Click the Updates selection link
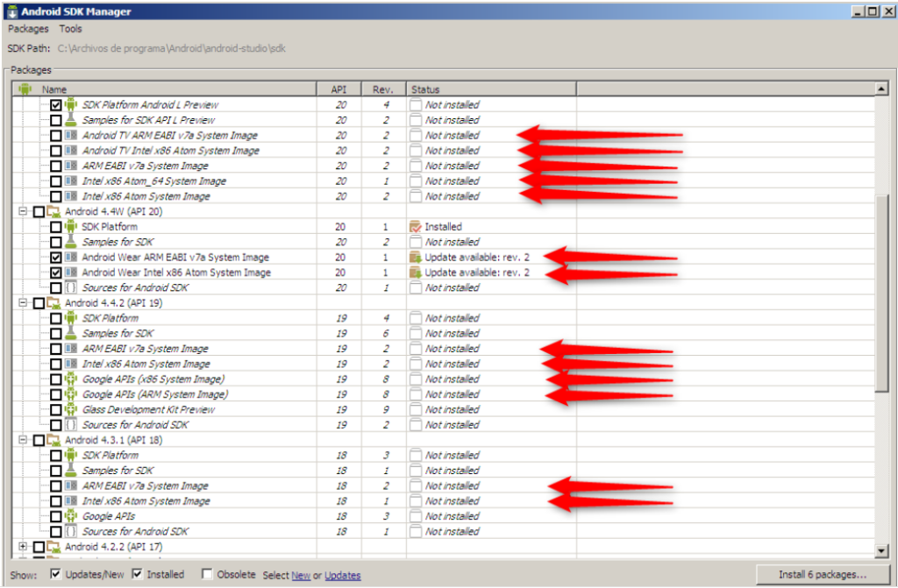Viewport: 898px width, 588px height. (x=343, y=575)
